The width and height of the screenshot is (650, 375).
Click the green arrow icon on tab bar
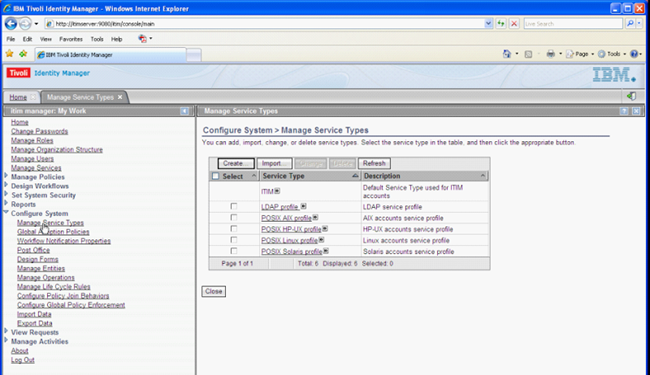pyautogui.click(x=631, y=96)
